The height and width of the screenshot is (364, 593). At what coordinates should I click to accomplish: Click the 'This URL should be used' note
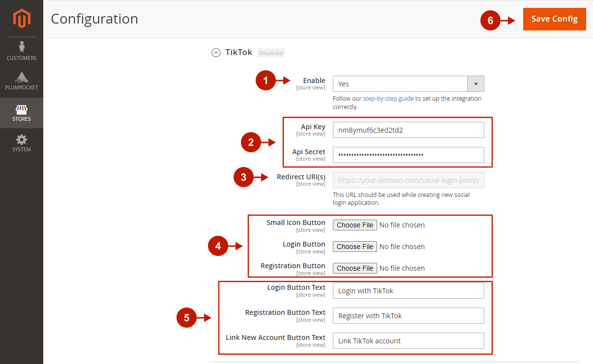point(401,198)
